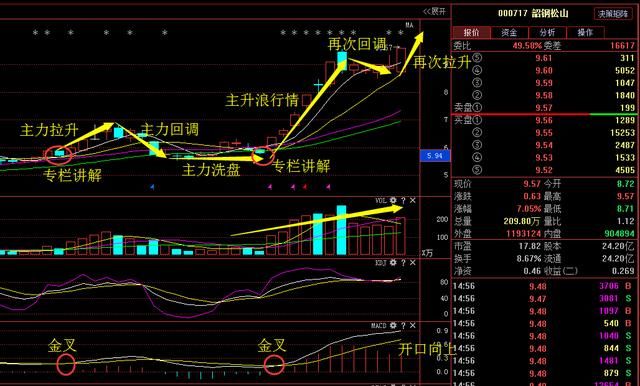Select 买盘① price 9.56
The image size is (640, 386).
click(x=544, y=120)
